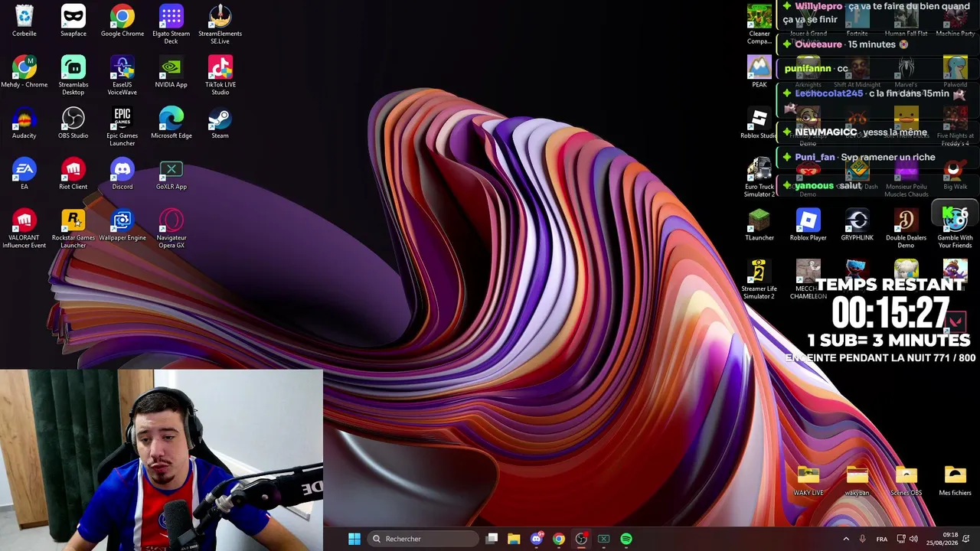Switch to Spotify in the taskbar
Image resolution: width=980 pixels, height=551 pixels.
pos(626,539)
